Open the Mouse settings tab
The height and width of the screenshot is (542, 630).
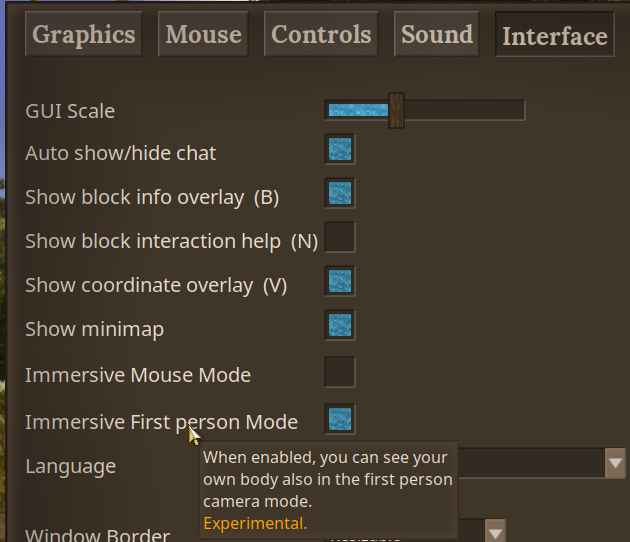coord(204,35)
